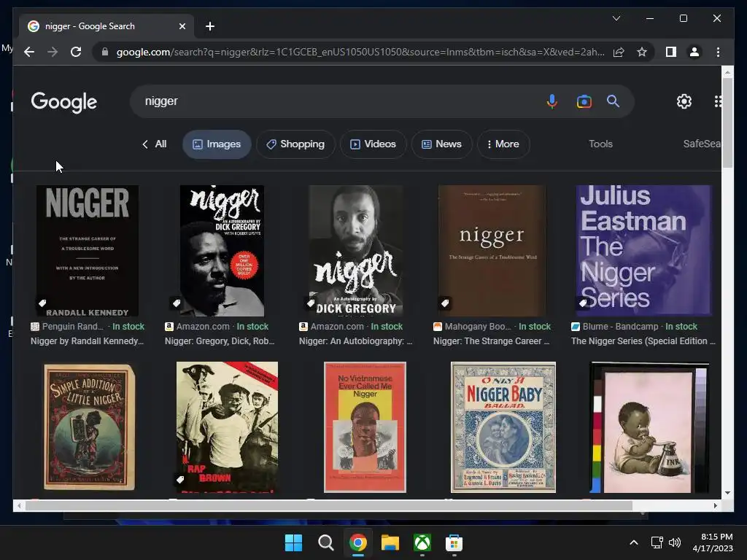This screenshot has width=747, height=560.
Task: Open the Dick Gregory autobiography portrait thumbnail
Action: click(356, 251)
